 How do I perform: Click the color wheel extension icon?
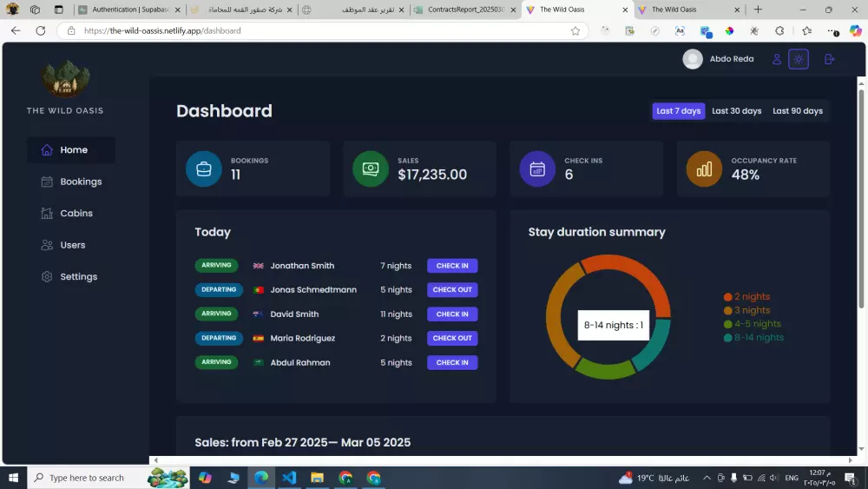tap(730, 31)
